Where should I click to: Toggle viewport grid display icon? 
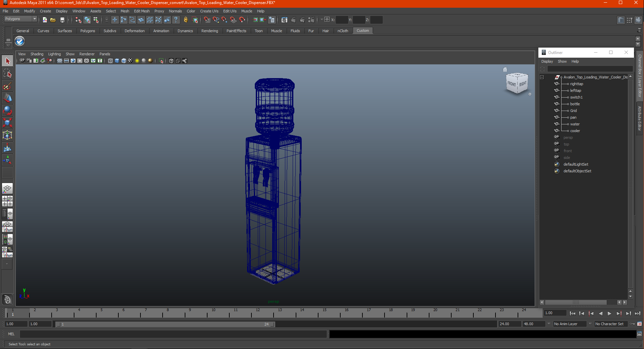click(x=60, y=61)
